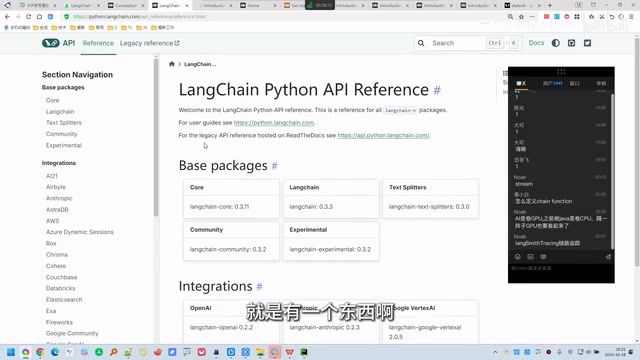
Task: Click the # anchor beside Integrations heading
Action: tap(259, 287)
